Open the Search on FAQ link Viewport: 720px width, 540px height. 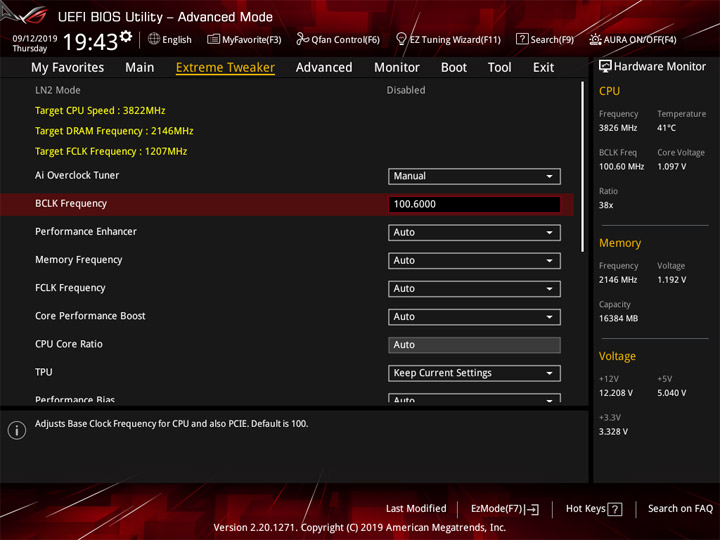[680, 509]
